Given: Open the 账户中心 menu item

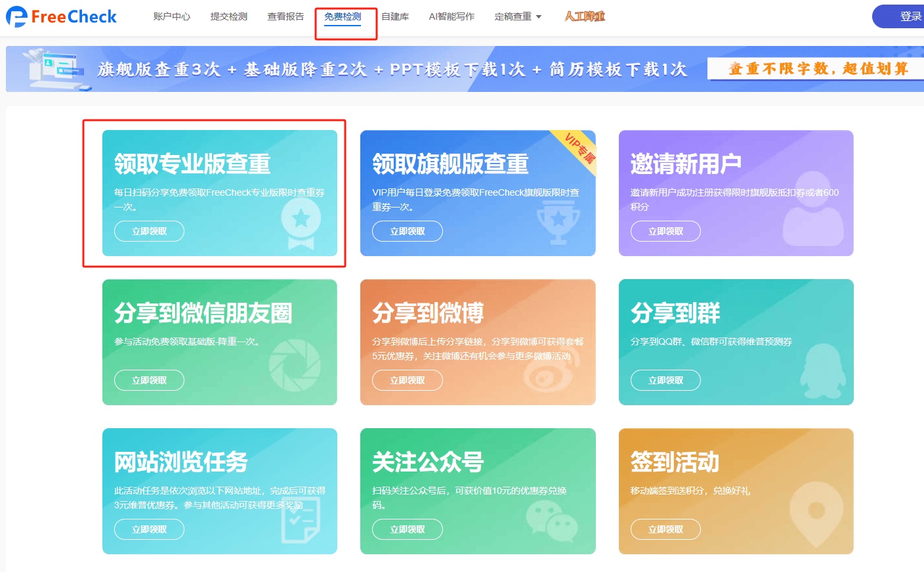Looking at the screenshot, I should [x=172, y=16].
